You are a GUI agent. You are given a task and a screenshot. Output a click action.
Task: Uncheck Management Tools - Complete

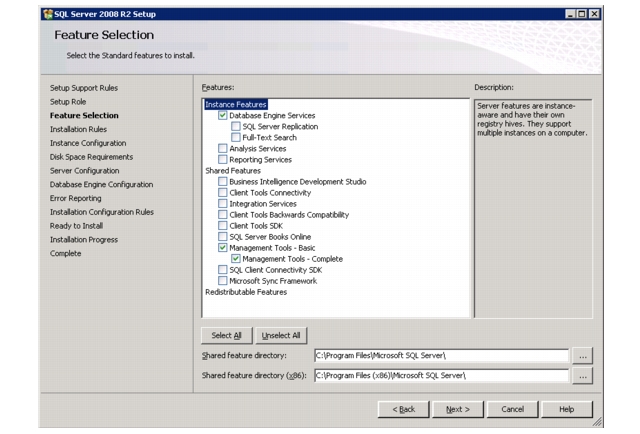(236, 259)
